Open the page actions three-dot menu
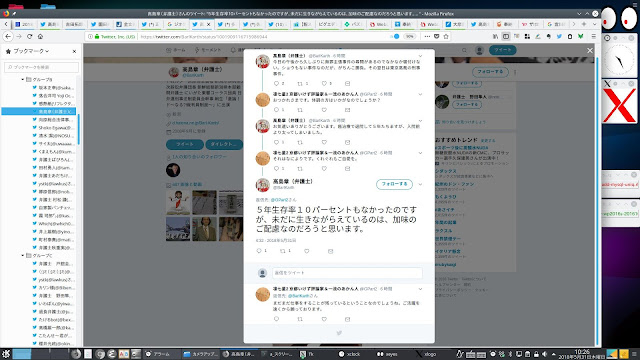This screenshot has width=640, height=360. point(427,36)
